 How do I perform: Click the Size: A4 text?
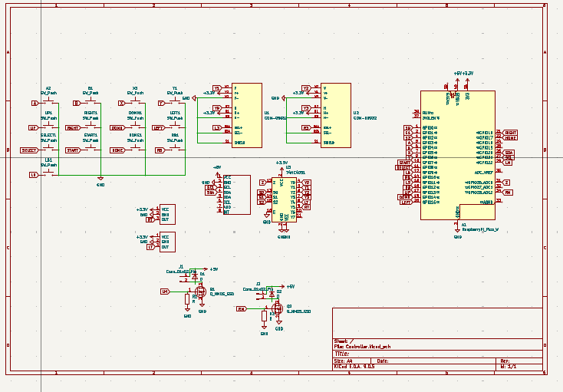pyautogui.click(x=344, y=361)
